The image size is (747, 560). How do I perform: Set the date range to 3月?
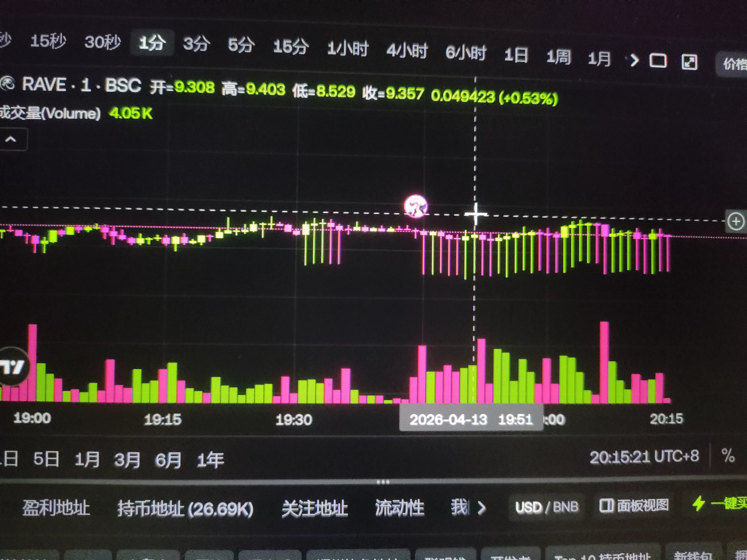pos(127,460)
